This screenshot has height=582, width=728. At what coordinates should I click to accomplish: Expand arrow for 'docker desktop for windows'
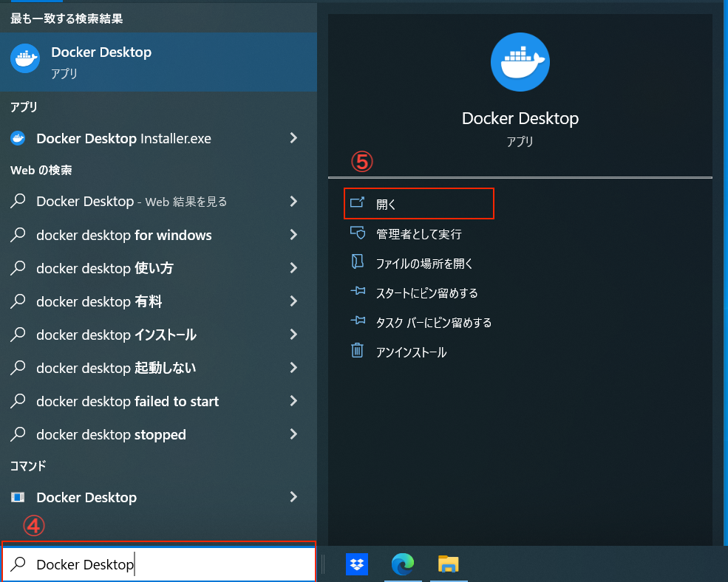click(x=293, y=234)
